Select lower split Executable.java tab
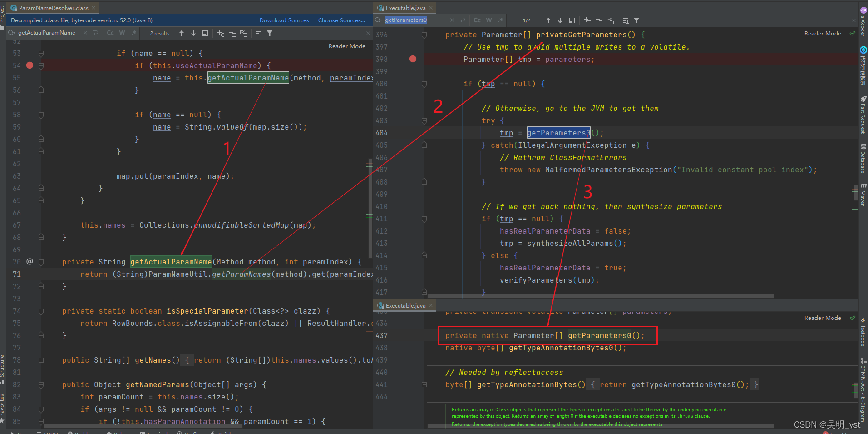 (405, 306)
